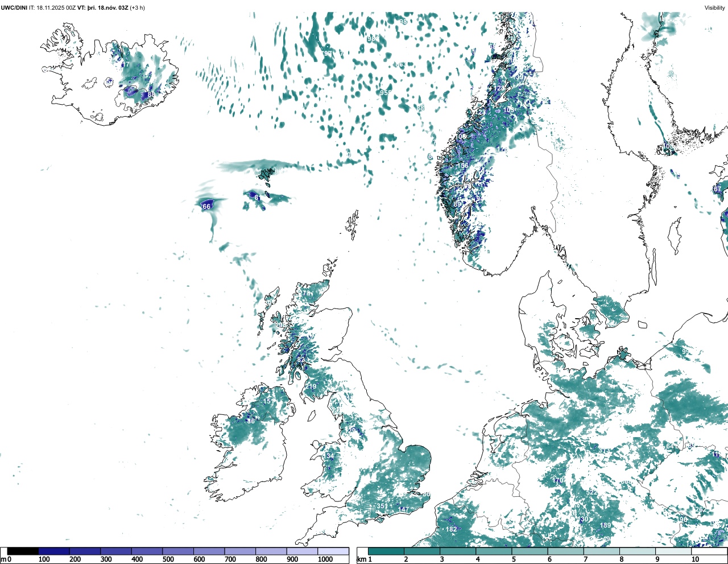This screenshot has height=564, width=728.
Task: Click the '106' value on Norway's coast
Action: pyautogui.click(x=461, y=137)
